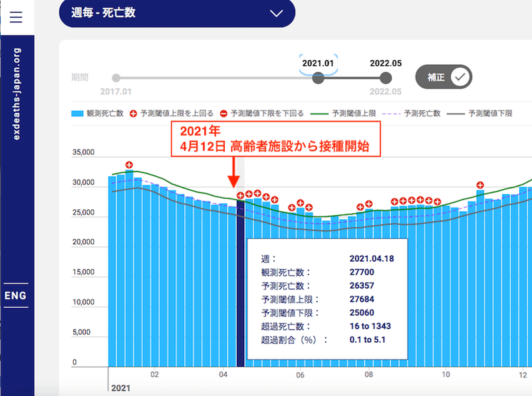
Task: Click the chevron arrow in the dropdown
Action: click(277, 13)
